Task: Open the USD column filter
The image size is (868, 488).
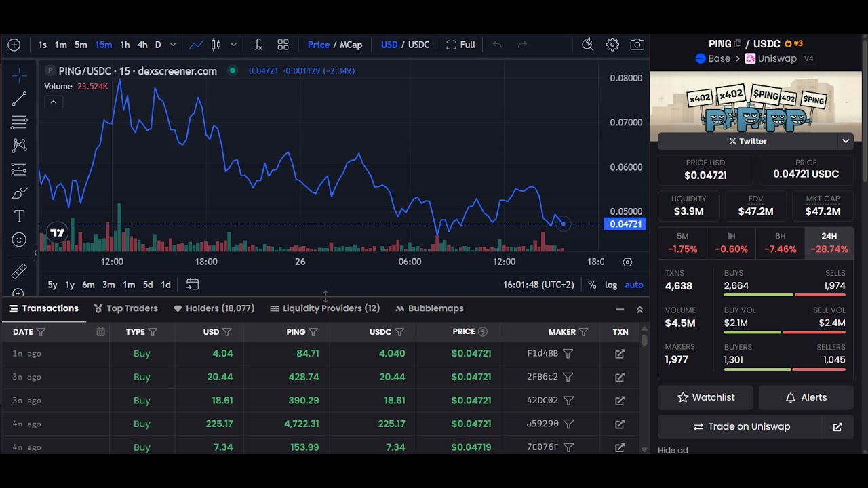Action: pos(227,332)
